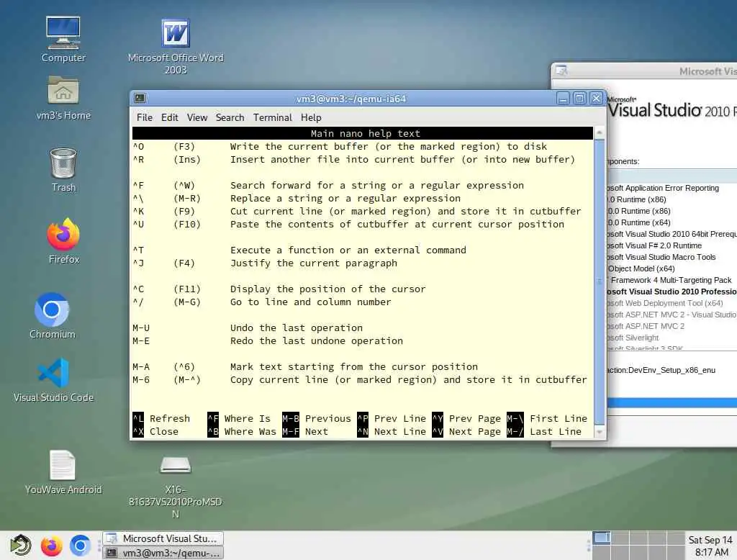Open Microsoft Office Word 2003 desktop icon
Screen dimensions: 737x560
point(176,46)
